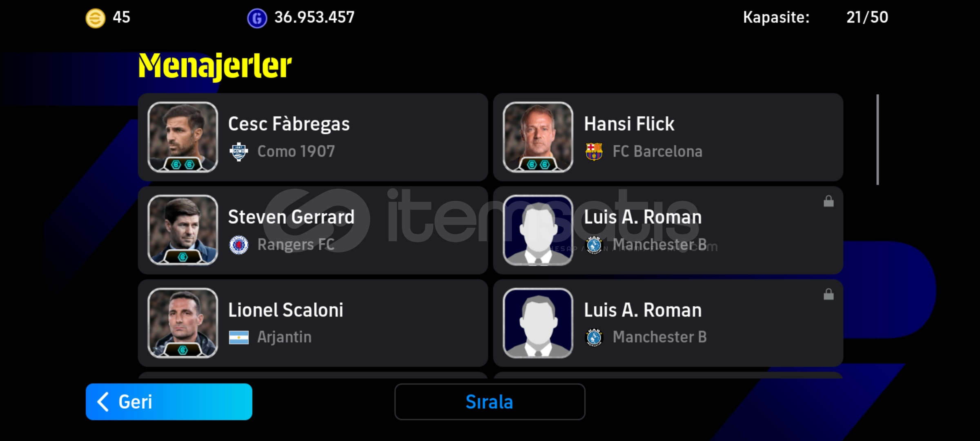Open Cesc Fàbregas portrait thumbnail
This screenshot has height=441, width=980.
[183, 137]
